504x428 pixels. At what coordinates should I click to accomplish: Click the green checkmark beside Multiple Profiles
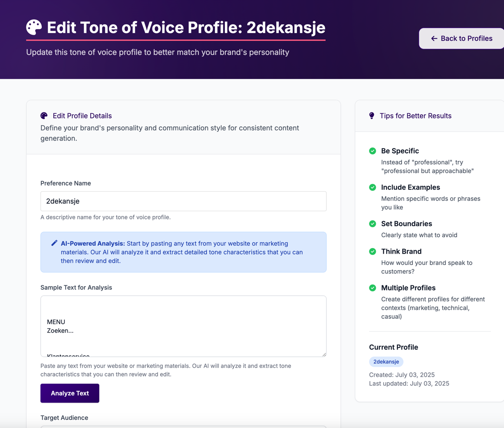(x=372, y=288)
